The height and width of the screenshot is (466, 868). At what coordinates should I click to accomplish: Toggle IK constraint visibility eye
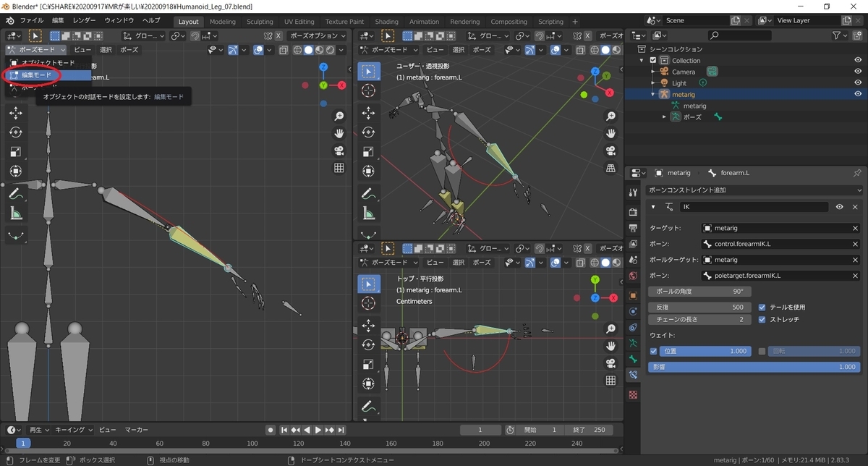(840, 207)
